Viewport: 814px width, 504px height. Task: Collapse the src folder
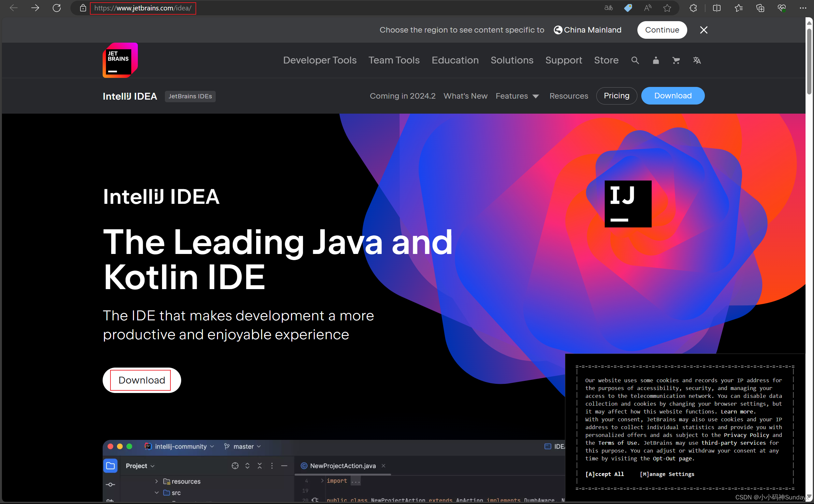[x=156, y=492]
